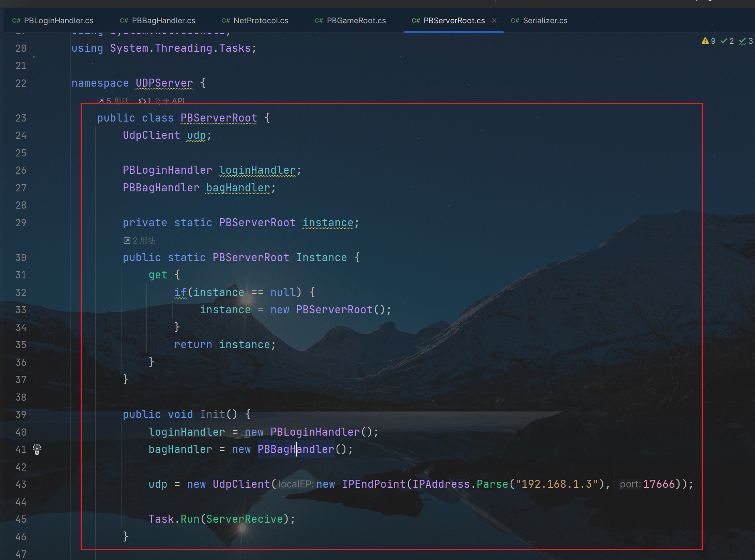Click the C# icon on PBLoginHandler.cs tab
Viewport: 755px width, 560px height.
16,20
